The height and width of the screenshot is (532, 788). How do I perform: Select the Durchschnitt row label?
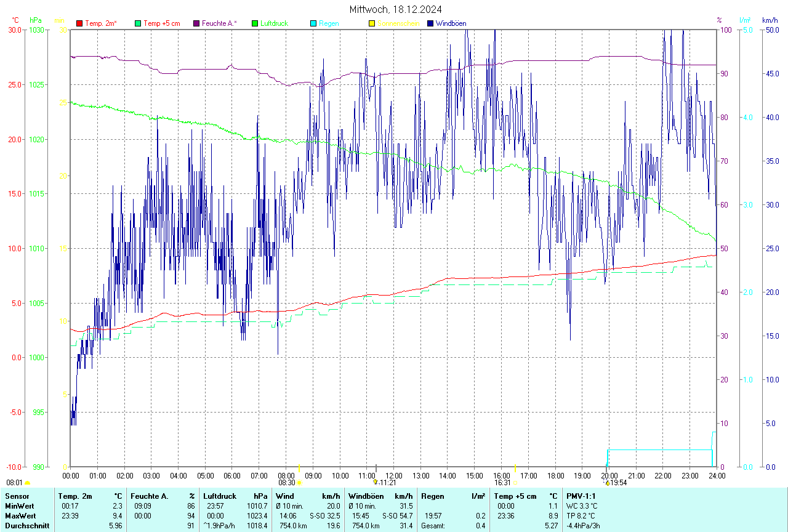26,526
